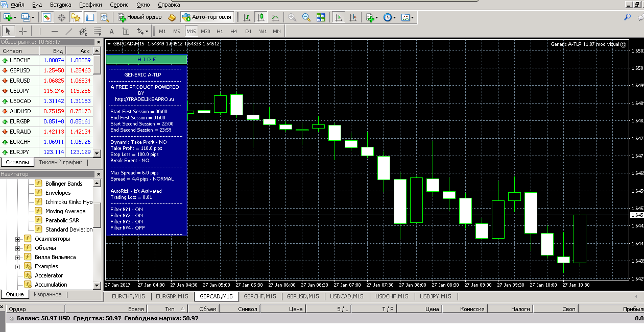Switch chart to bar chart icon
Image resolution: width=644 pixels, height=332 pixels.
coord(247,17)
